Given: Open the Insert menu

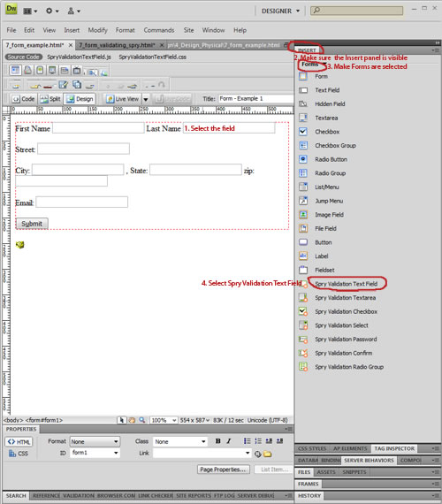Looking at the screenshot, I should pyautogui.click(x=72, y=30).
